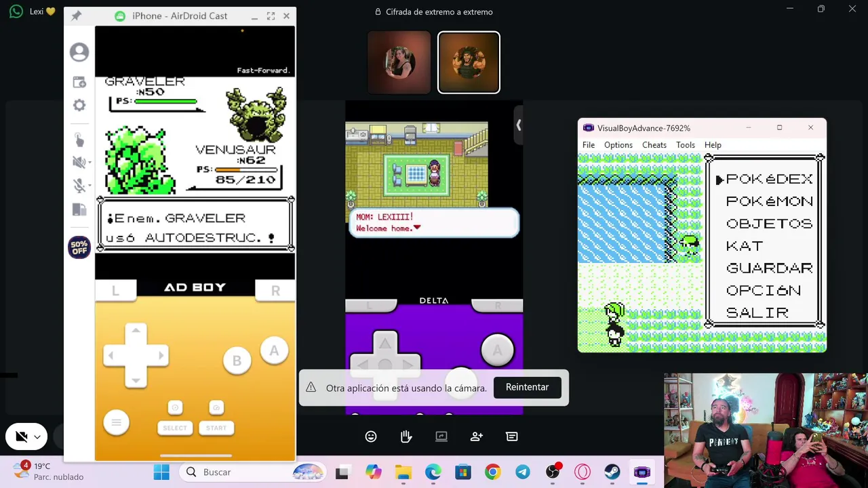
Task: Pin the AirDroid Cast window on top
Action: [x=76, y=16]
